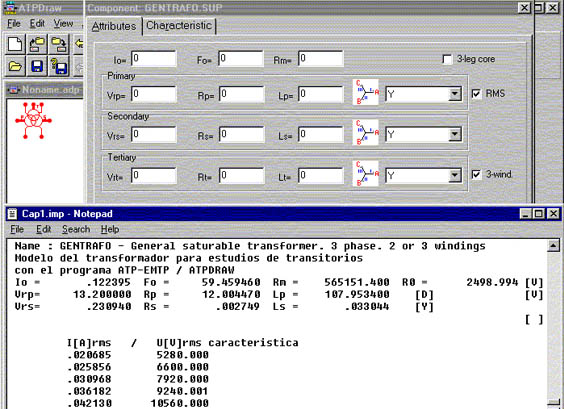The image size is (564, 409).
Task: Click the value 565151.400 after Rm
Action: pos(356,282)
